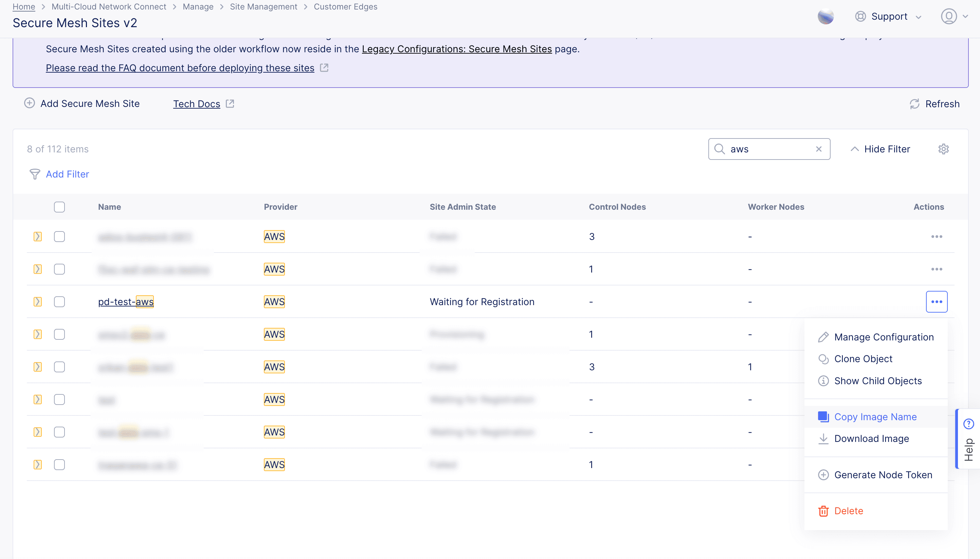
Task: Expand the pd-test-aws row details
Action: coord(37,302)
